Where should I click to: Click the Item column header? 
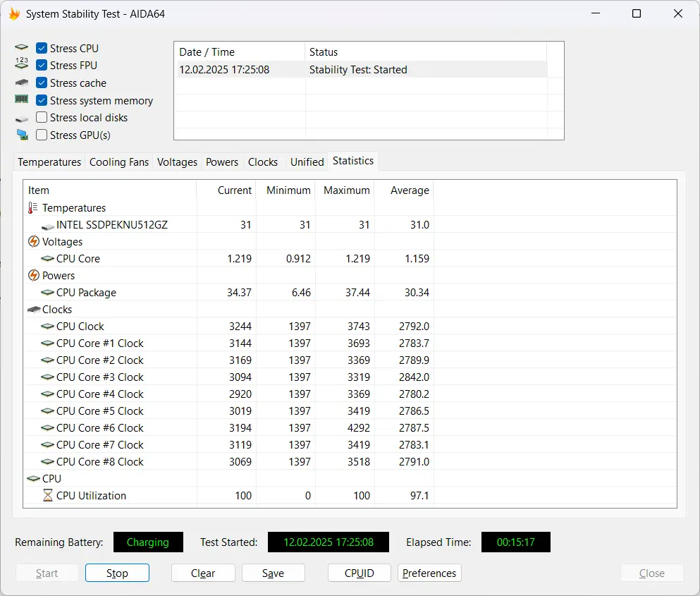[x=110, y=190]
